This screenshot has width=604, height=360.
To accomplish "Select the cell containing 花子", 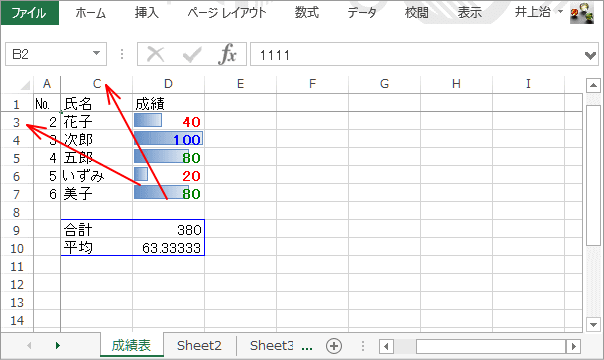I will 97,122.
